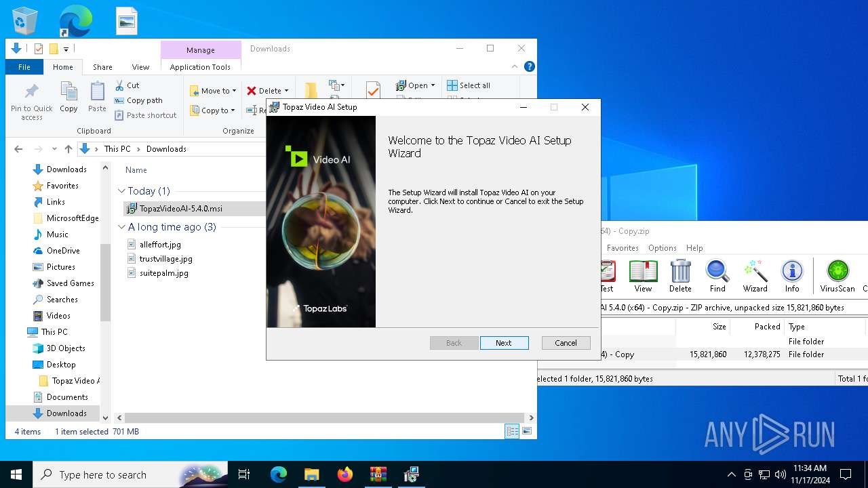
Task: Open recent locations dropdown arrow
Action: click(54, 149)
